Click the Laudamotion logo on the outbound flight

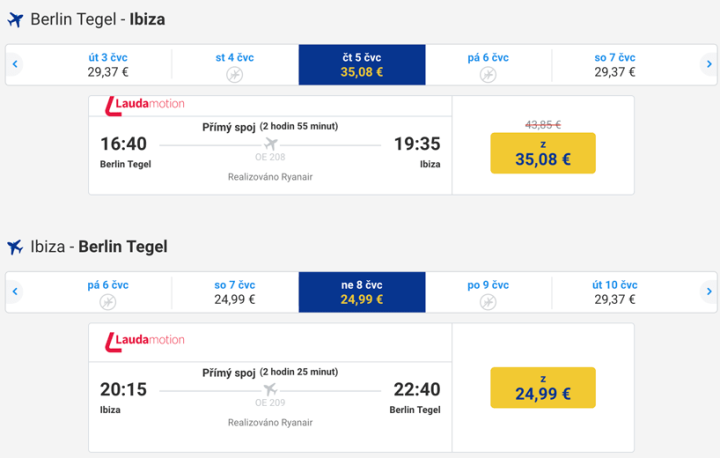pos(144,104)
